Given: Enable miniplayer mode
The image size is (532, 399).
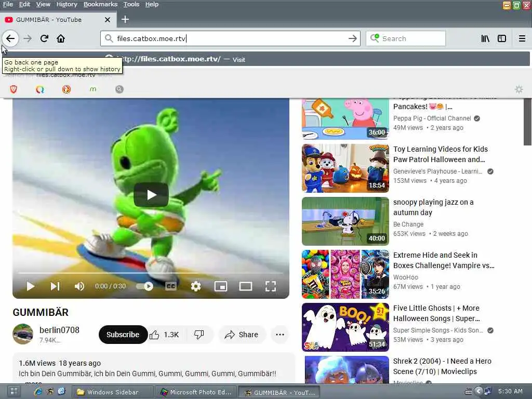Looking at the screenshot, I should pos(221,286).
